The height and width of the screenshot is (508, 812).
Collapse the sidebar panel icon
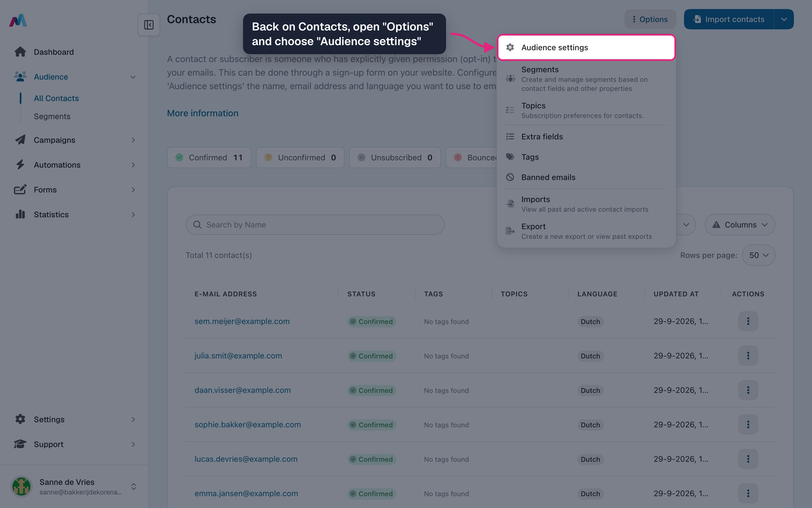click(x=149, y=25)
